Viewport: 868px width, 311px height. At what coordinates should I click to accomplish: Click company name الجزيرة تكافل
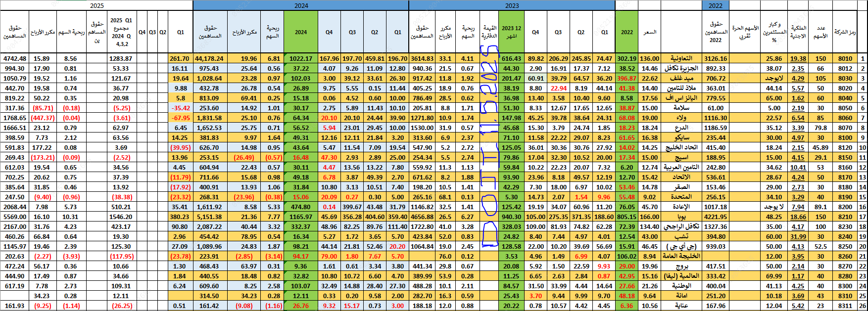681,68
